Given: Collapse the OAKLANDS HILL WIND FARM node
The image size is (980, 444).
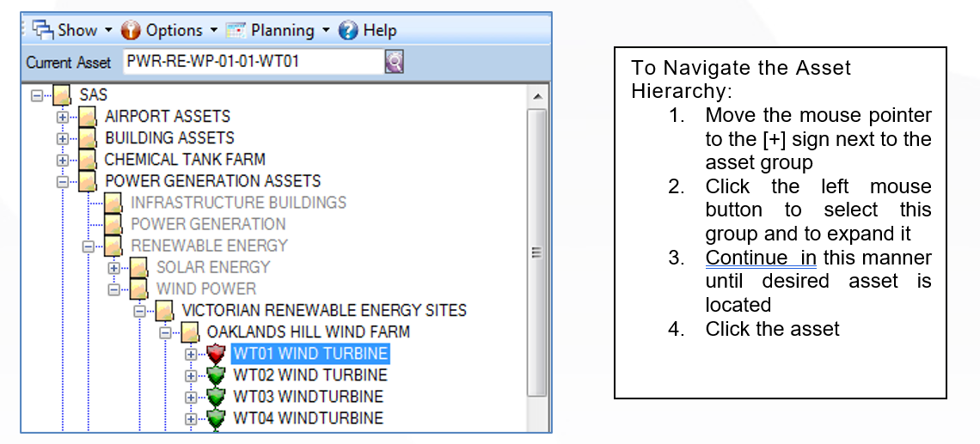Looking at the screenshot, I should [x=164, y=333].
